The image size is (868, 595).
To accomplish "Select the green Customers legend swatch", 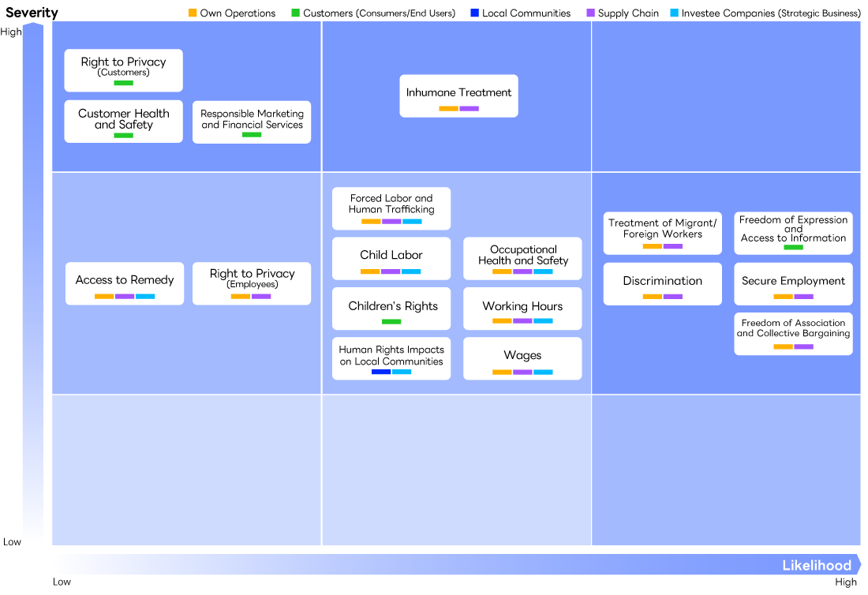I will [x=294, y=13].
